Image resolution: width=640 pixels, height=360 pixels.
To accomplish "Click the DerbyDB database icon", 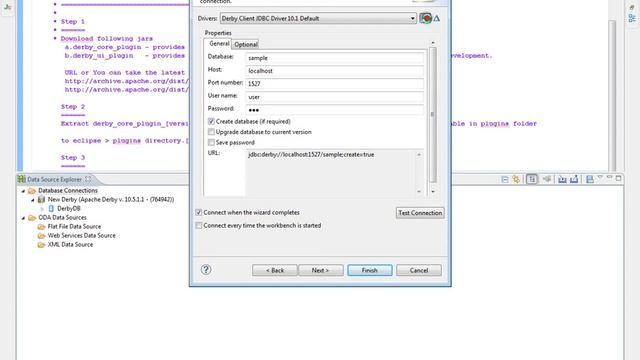I will (51, 209).
